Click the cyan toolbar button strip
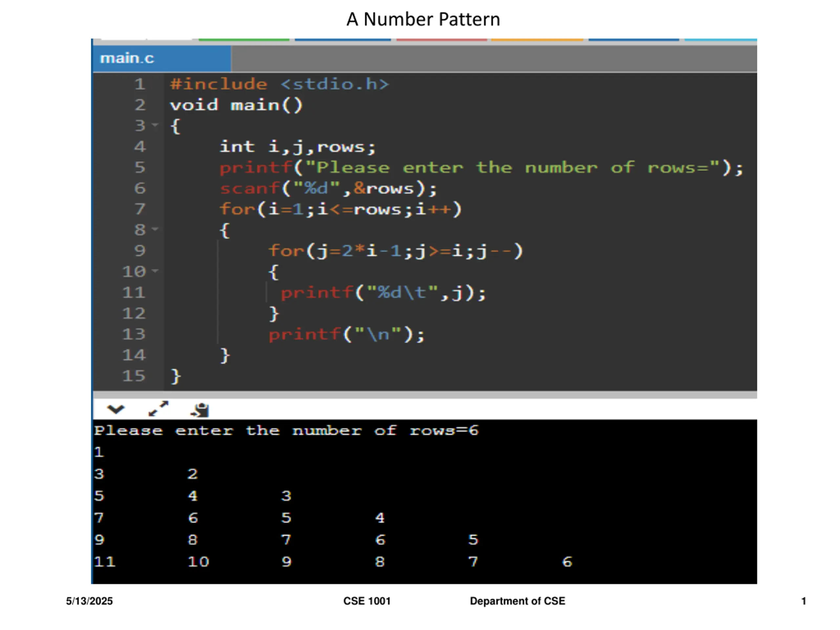The width and height of the screenshot is (840, 630). click(x=720, y=40)
